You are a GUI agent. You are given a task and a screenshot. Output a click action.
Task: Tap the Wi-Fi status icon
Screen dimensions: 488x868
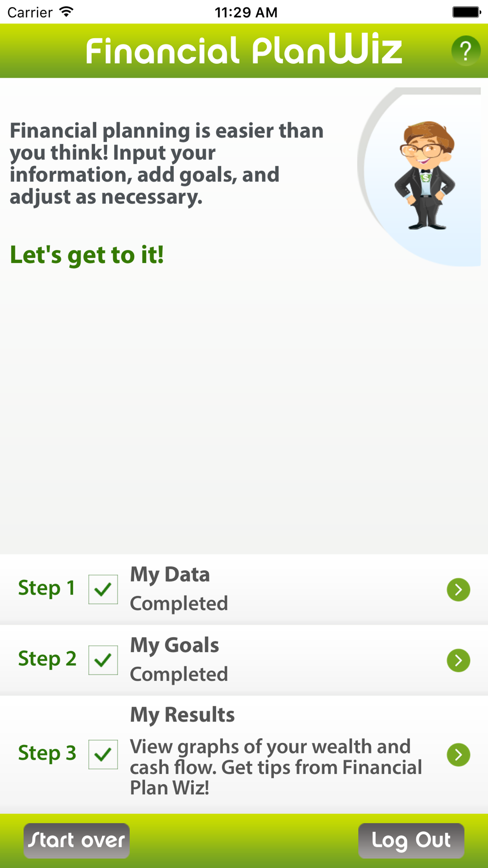(x=66, y=12)
